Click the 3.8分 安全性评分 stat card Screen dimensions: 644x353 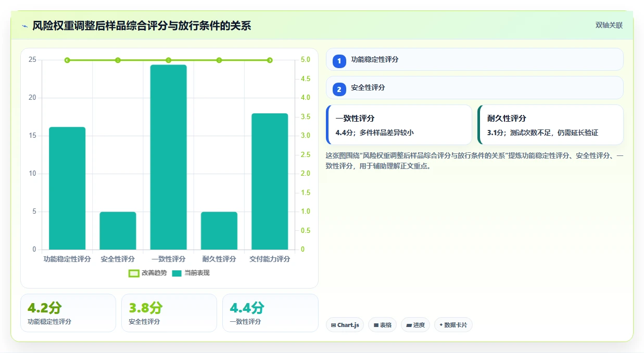(x=169, y=313)
